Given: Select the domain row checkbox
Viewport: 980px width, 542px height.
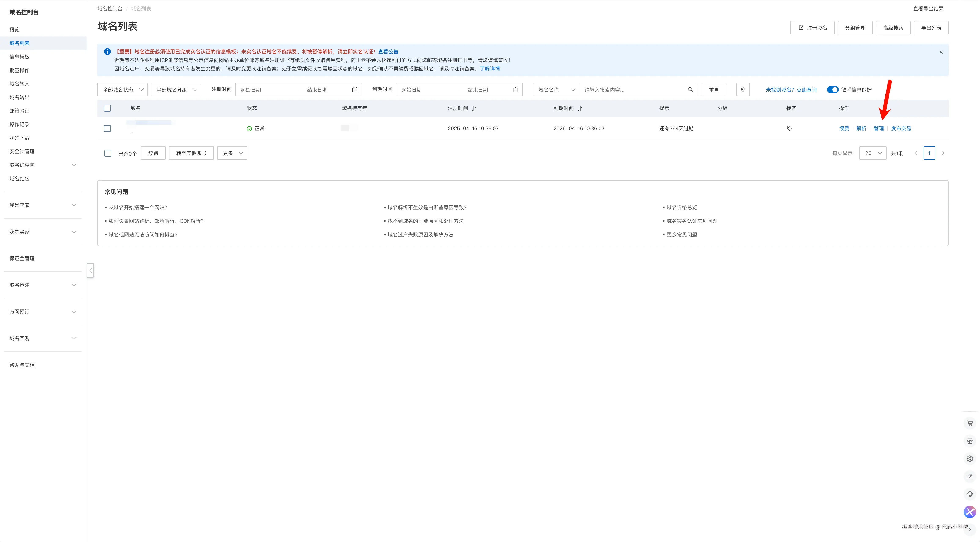Looking at the screenshot, I should click(108, 129).
